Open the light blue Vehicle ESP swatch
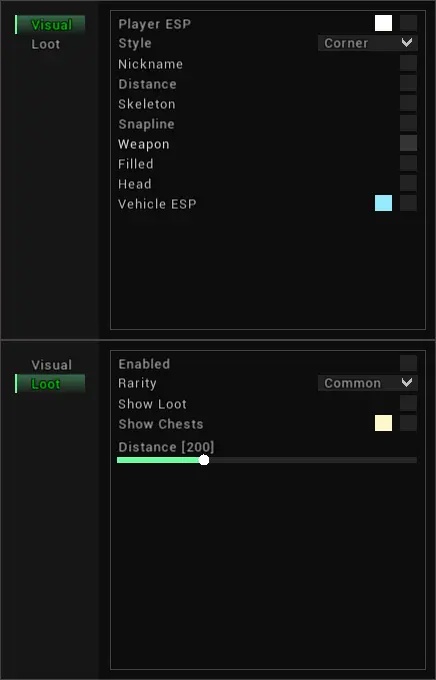Image resolution: width=436 pixels, height=680 pixels. tap(384, 203)
